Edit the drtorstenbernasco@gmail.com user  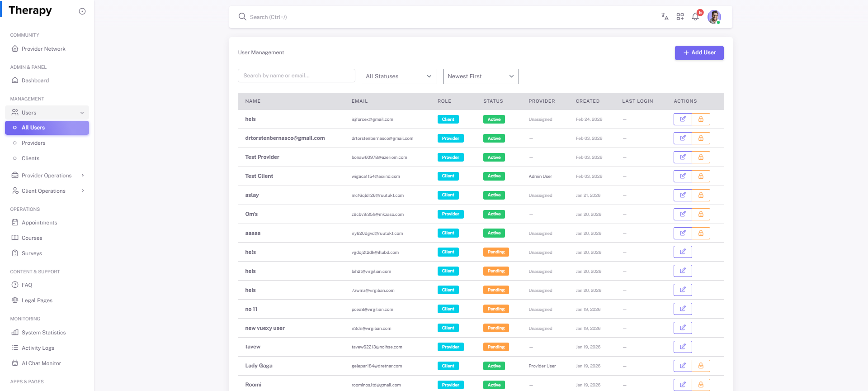tap(683, 138)
